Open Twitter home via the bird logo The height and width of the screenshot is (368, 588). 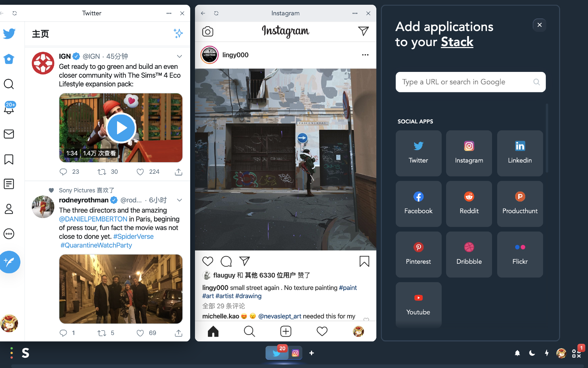tap(9, 33)
